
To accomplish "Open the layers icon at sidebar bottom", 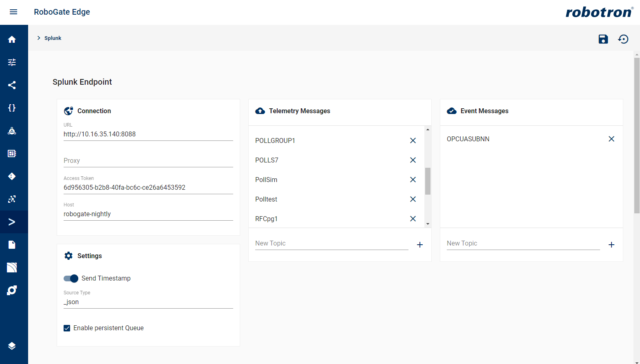I will point(12,346).
